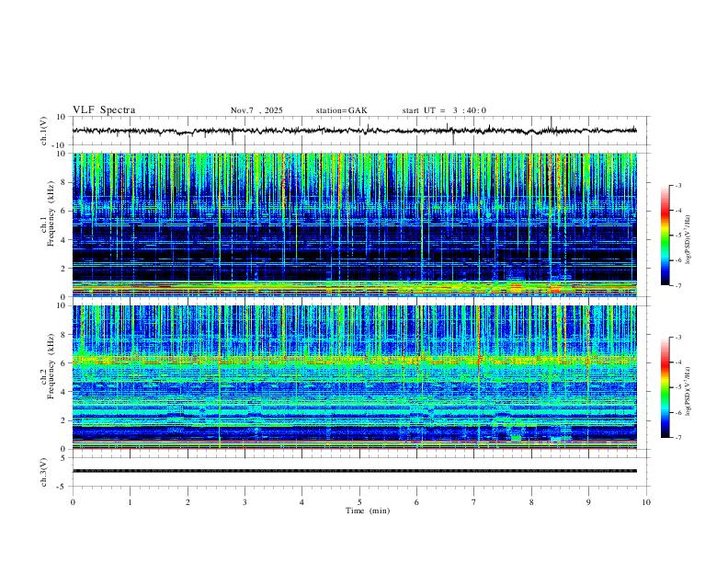Click the 'ch.1(V)' waveform axis label
The image size is (728, 563).
pyautogui.click(x=43, y=131)
